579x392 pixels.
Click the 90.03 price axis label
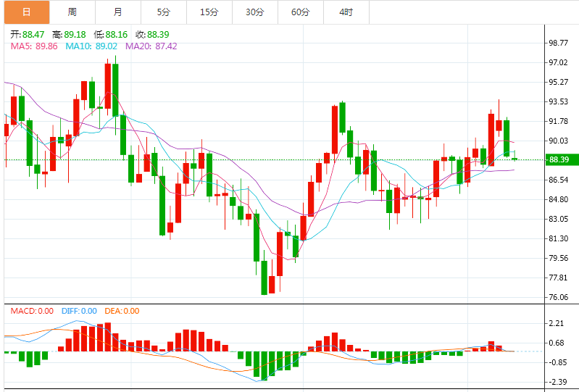click(x=558, y=141)
